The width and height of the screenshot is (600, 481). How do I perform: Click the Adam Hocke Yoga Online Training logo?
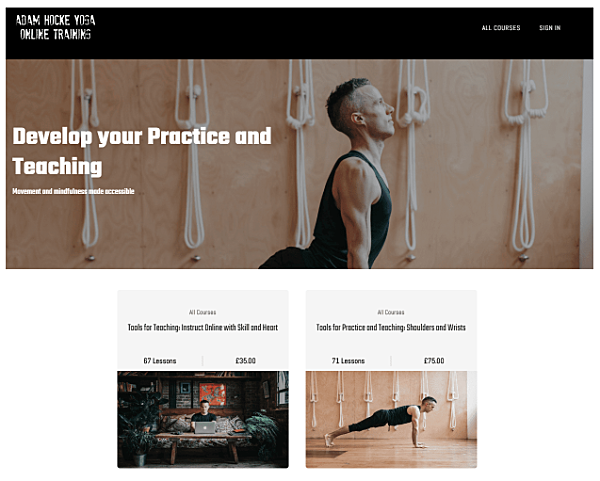[x=55, y=27]
